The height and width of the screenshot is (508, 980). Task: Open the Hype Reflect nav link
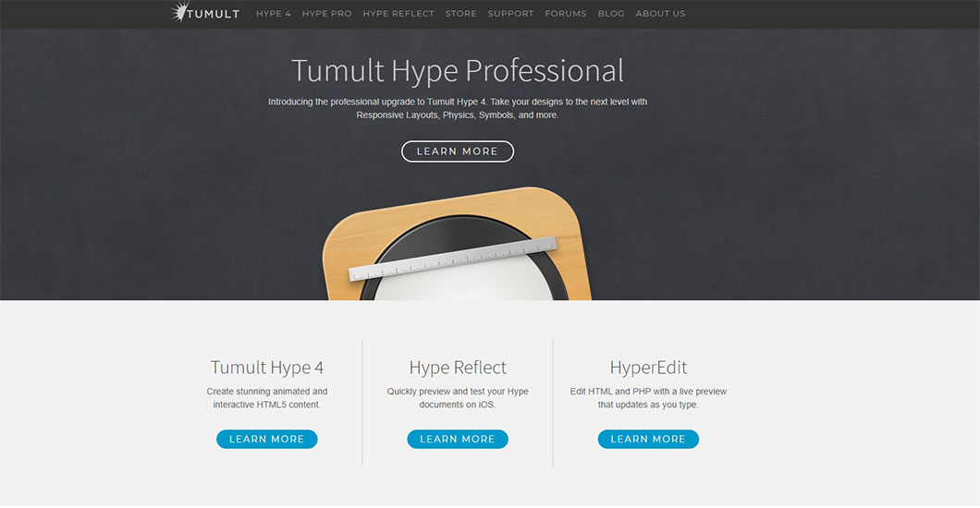398,14
